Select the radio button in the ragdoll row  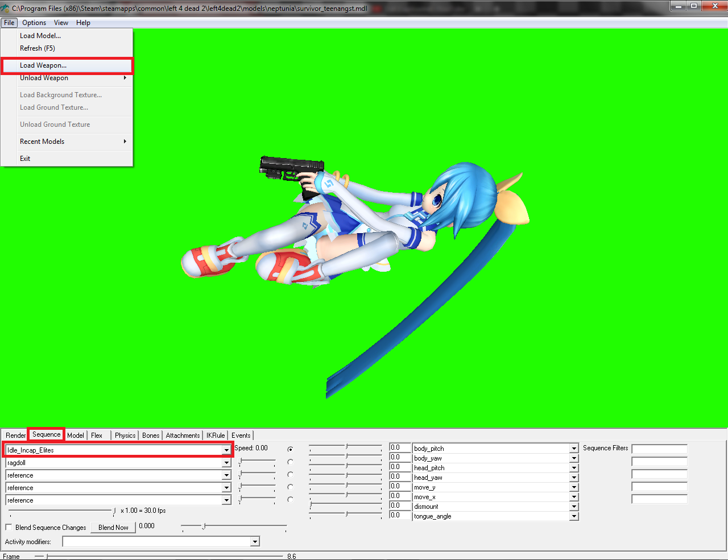[290, 462]
